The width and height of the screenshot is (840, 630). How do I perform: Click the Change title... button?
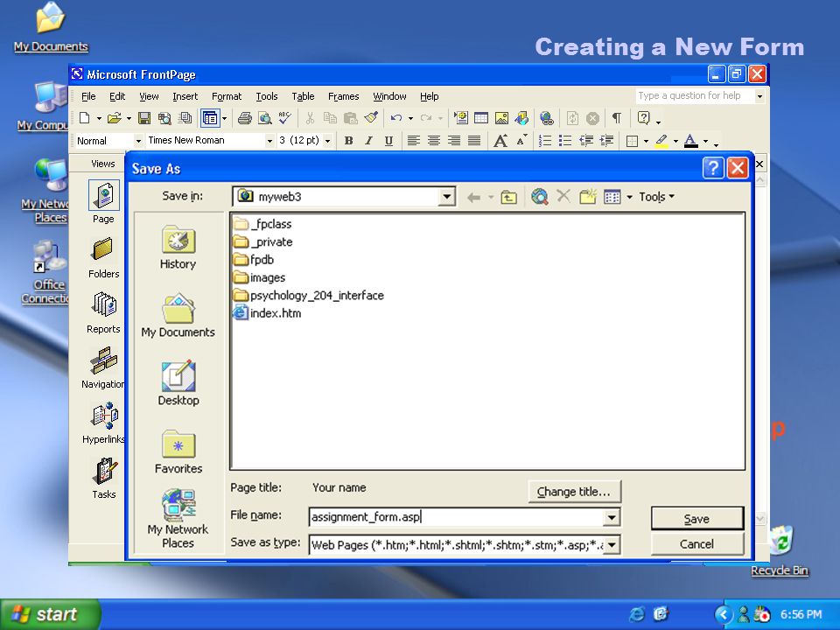pyautogui.click(x=574, y=492)
